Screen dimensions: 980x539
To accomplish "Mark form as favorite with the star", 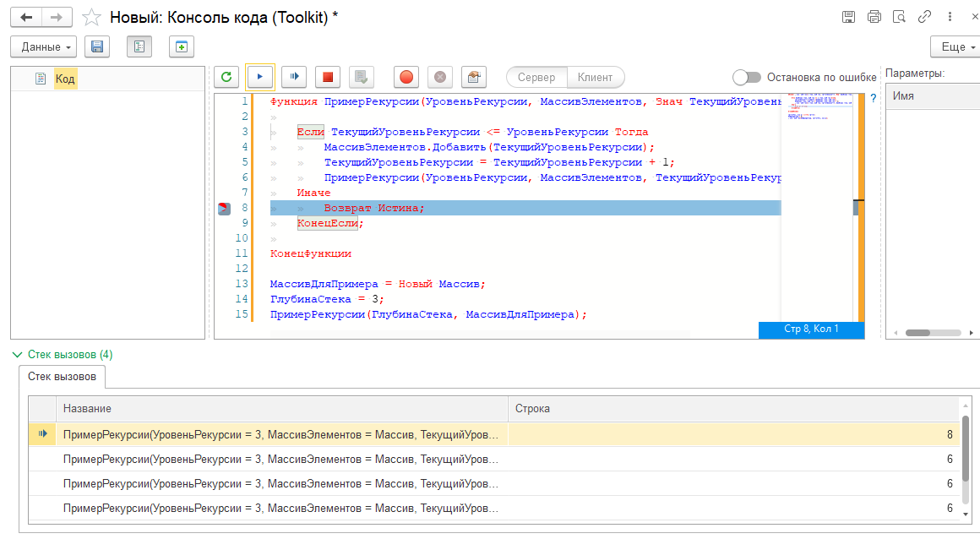I will (x=91, y=17).
